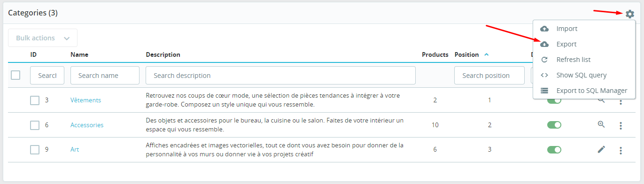Select all rows with header checkbox
644x184 pixels.
16,75
